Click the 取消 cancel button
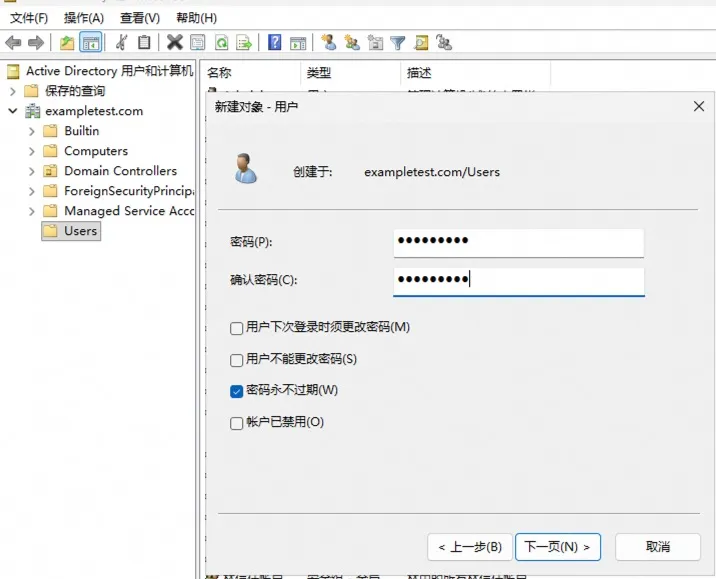The image size is (716, 579). (x=658, y=547)
